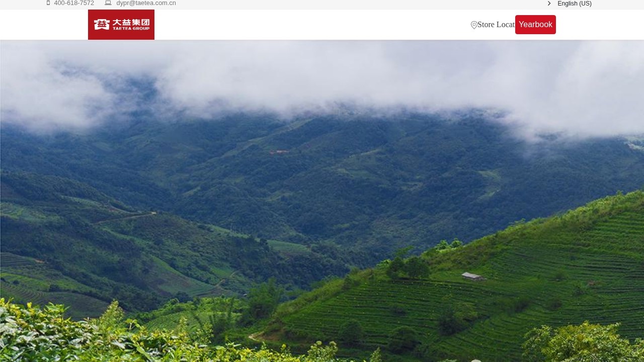644x362 pixels.
Task: Click the Chinese characters in the logo
Action: click(x=131, y=22)
